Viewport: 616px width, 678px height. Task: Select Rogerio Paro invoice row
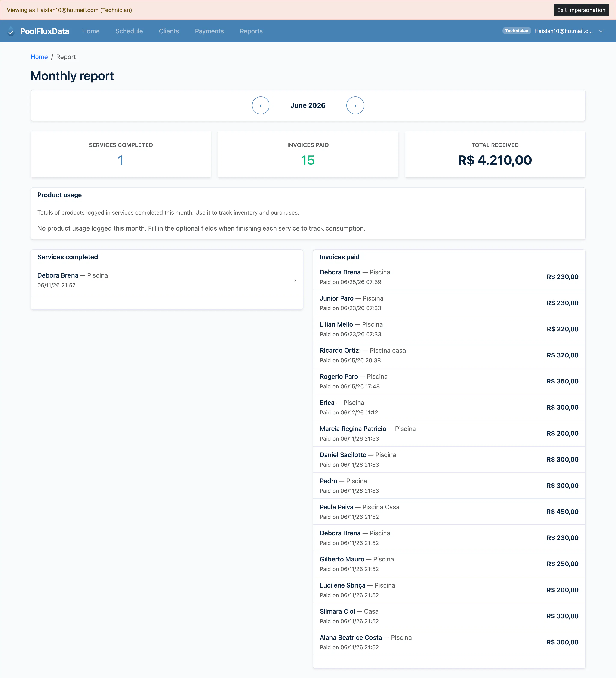[449, 381]
